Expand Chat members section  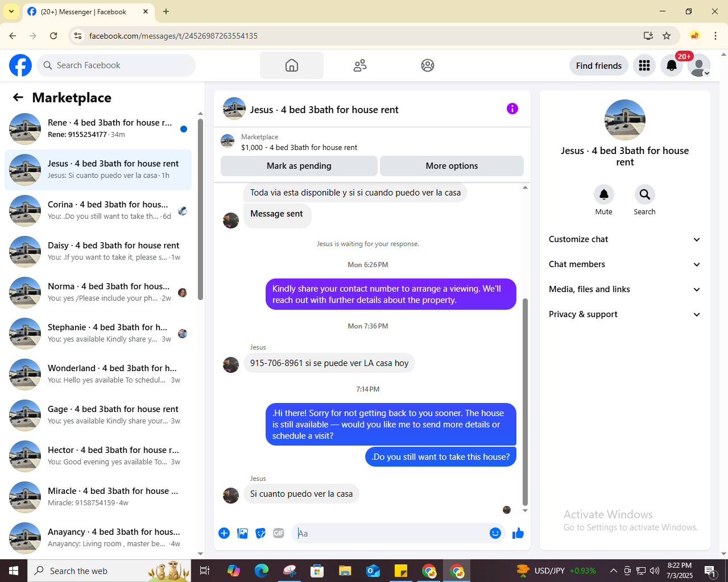click(624, 264)
